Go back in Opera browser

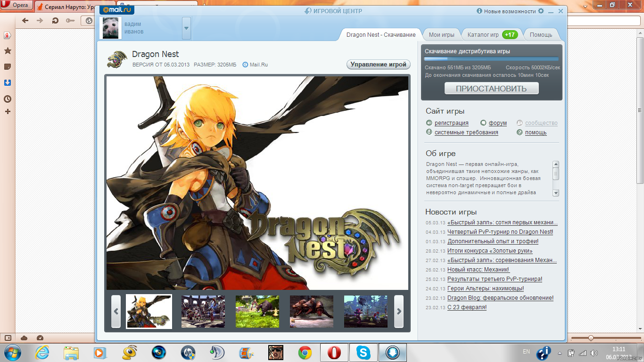(25, 21)
